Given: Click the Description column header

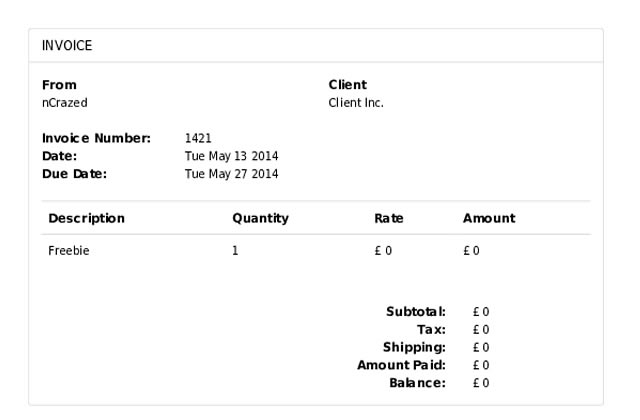Looking at the screenshot, I should [x=87, y=218].
